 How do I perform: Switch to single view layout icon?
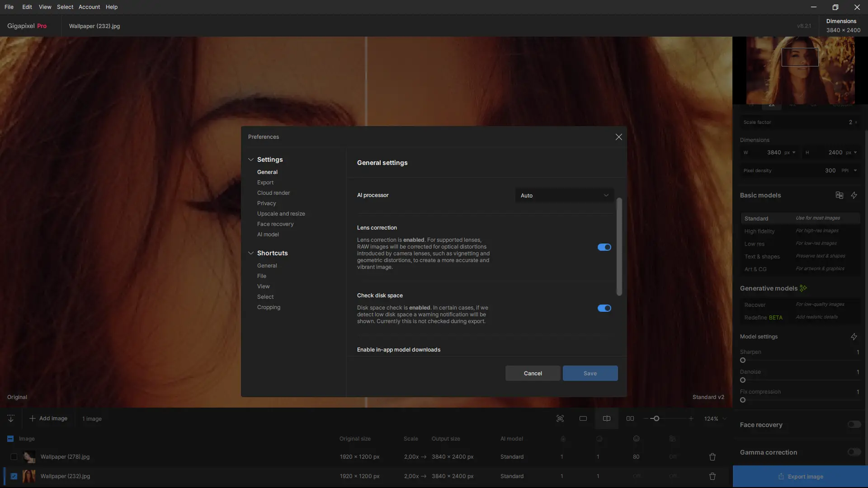(583, 418)
